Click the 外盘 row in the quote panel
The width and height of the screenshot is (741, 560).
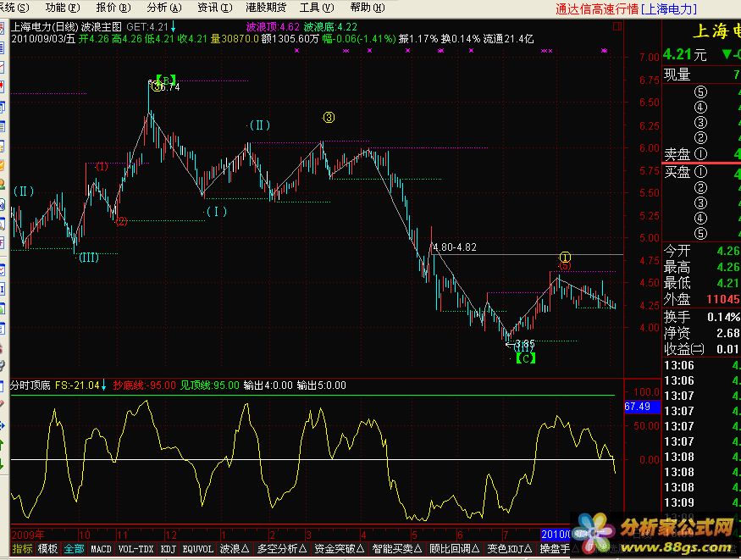702,299
